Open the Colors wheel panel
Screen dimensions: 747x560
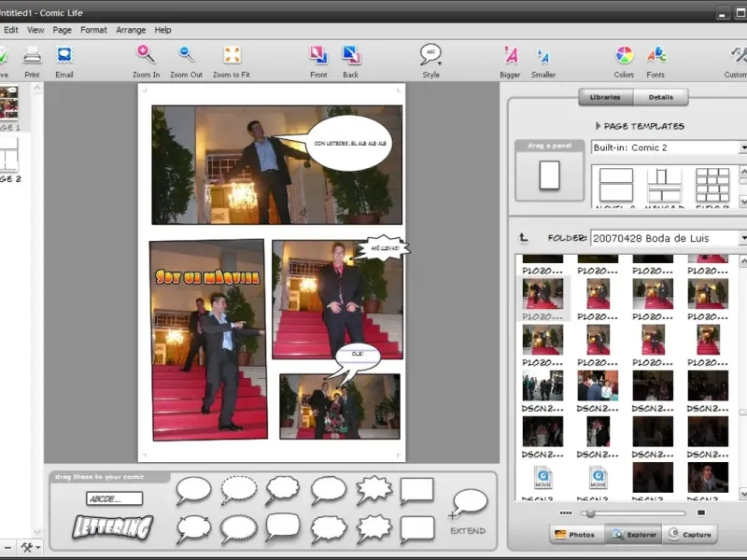pos(624,55)
